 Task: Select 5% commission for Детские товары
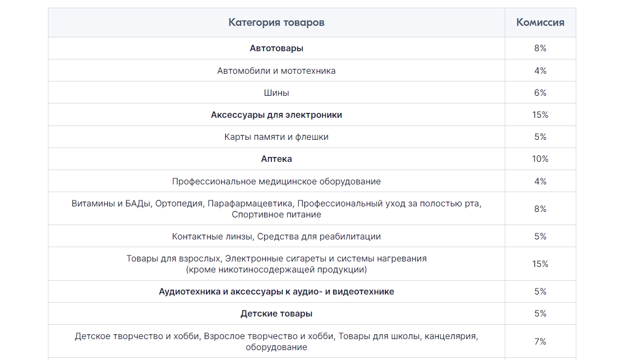coord(540,314)
